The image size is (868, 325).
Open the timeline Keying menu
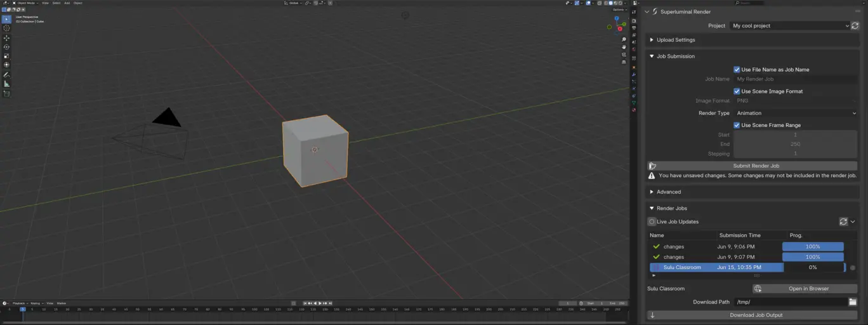36,303
